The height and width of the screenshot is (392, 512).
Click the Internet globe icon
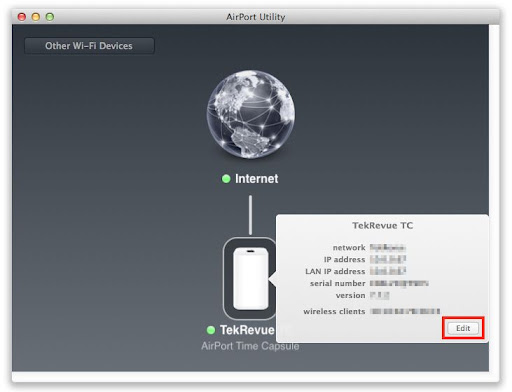pos(251,114)
